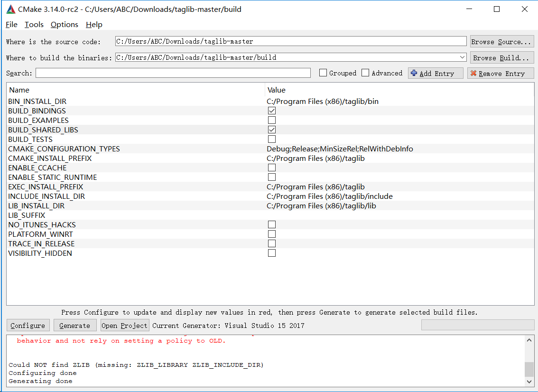Click Browse Source to pick source folder
This screenshot has width=538, height=392.
pos(501,41)
